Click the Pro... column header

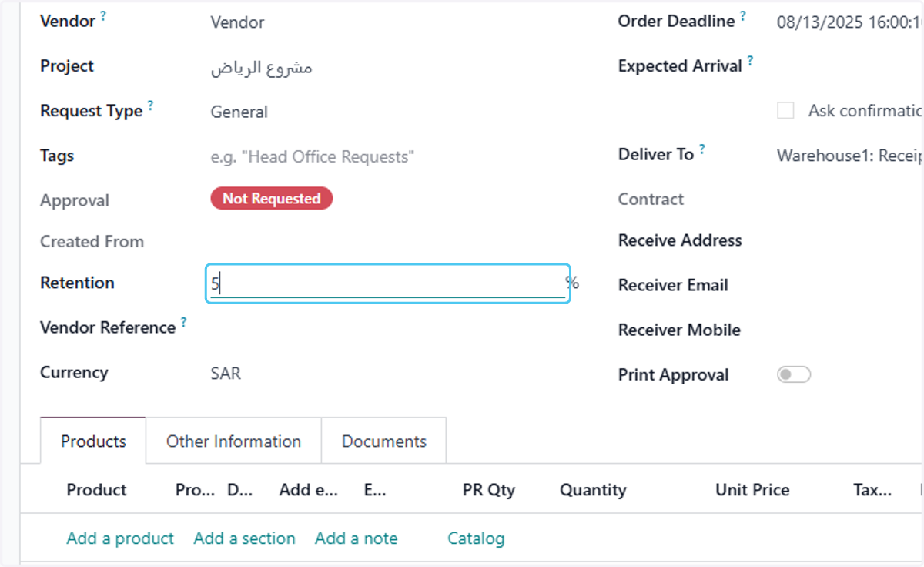point(195,490)
